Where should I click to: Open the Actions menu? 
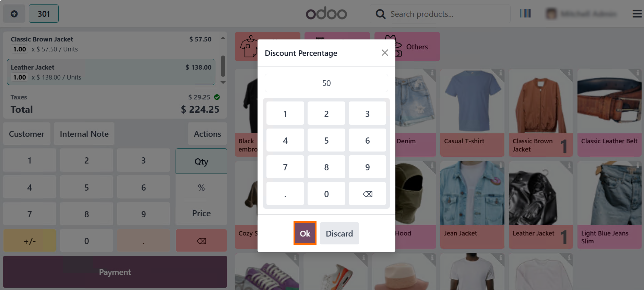(207, 134)
